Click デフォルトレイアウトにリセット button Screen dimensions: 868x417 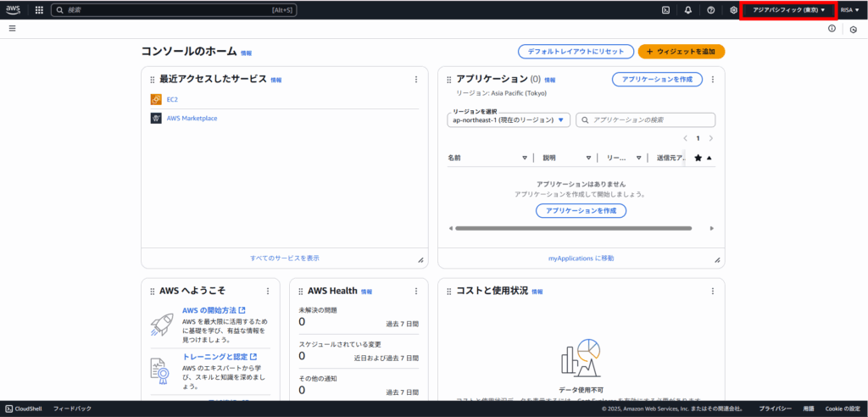pos(576,52)
